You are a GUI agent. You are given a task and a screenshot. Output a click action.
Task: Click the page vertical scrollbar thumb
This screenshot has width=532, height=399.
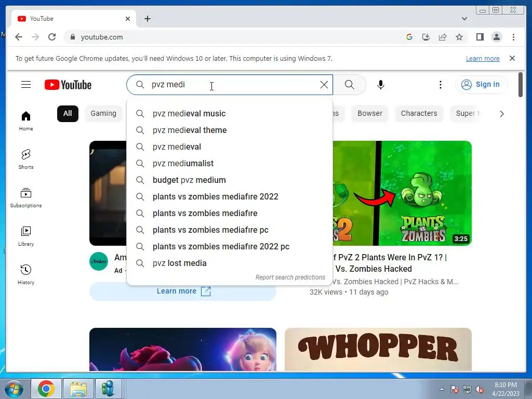coord(521,85)
